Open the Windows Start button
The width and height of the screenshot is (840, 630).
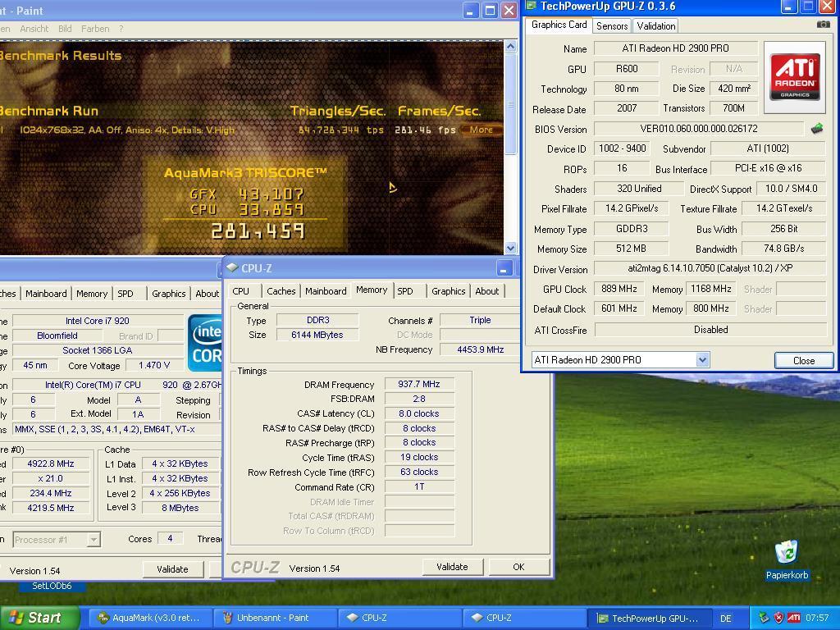pos(39,618)
